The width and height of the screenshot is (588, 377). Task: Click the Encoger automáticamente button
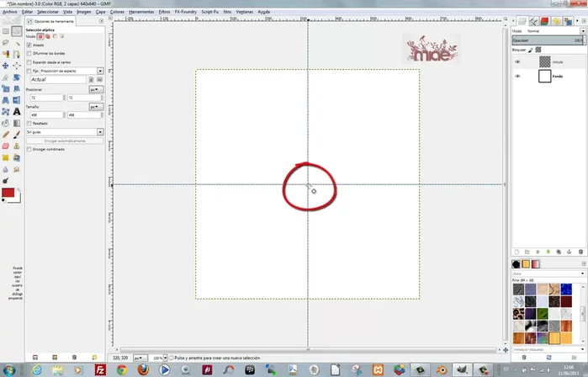64,141
